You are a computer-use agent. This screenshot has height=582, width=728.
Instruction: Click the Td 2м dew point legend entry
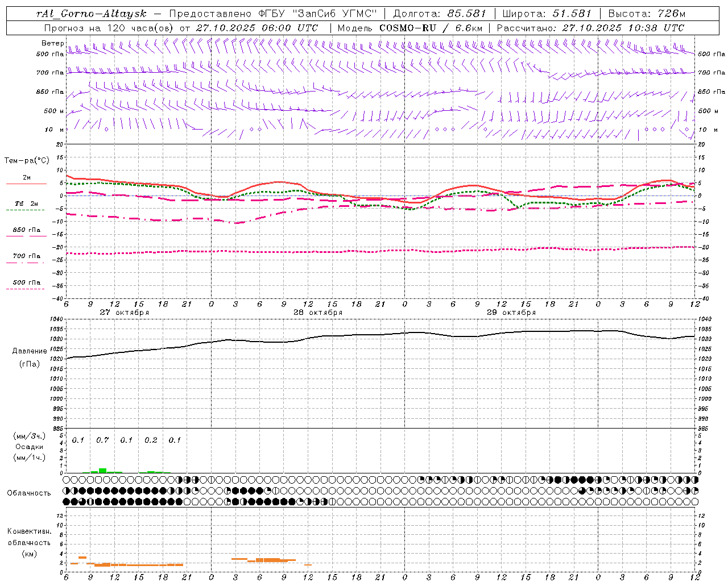26,203
